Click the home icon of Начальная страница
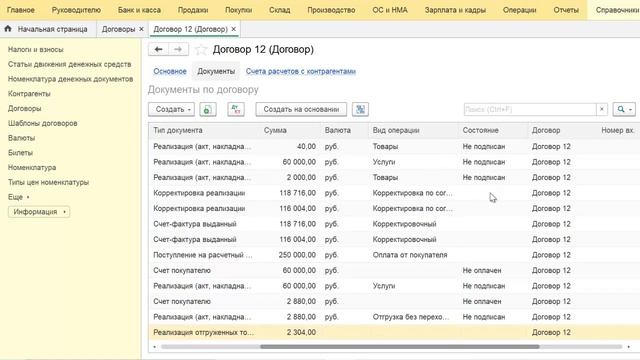Image resolution: width=640 pixels, height=360 pixels. (8, 29)
